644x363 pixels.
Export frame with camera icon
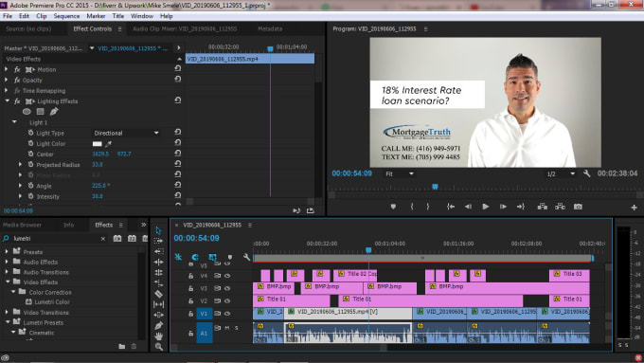[578, 207]
